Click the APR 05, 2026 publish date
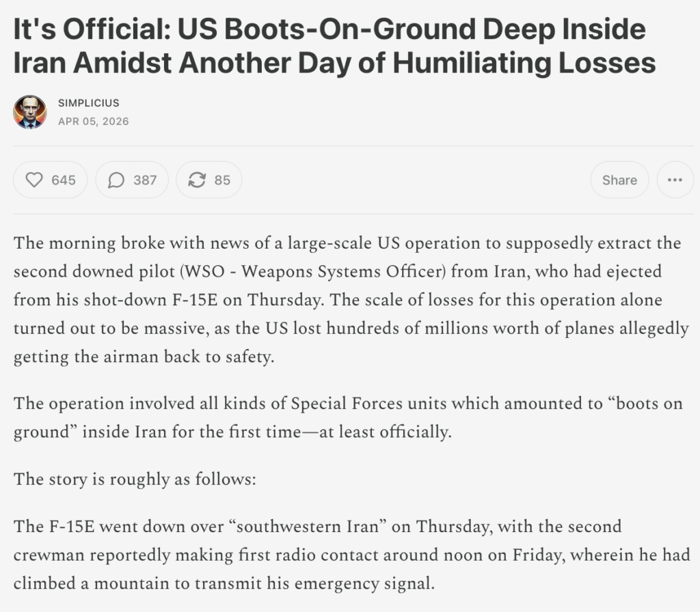 pyautogui.click(x=93, y=122)
